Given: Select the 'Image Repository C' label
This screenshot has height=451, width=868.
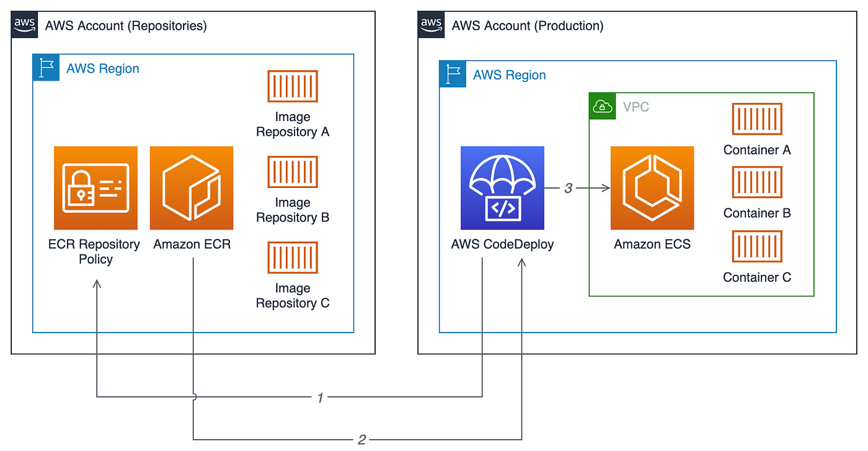Looking at the screenshot, I should [293, 295].
